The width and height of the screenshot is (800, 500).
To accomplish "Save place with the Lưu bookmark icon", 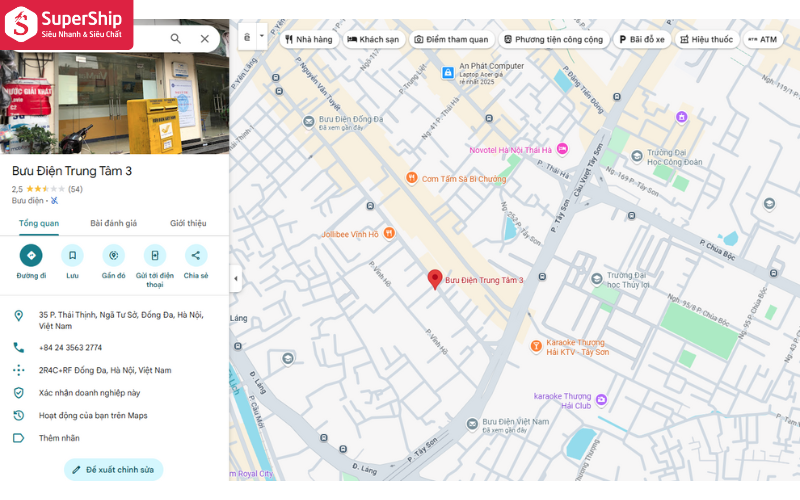I will tap(72, 256).
